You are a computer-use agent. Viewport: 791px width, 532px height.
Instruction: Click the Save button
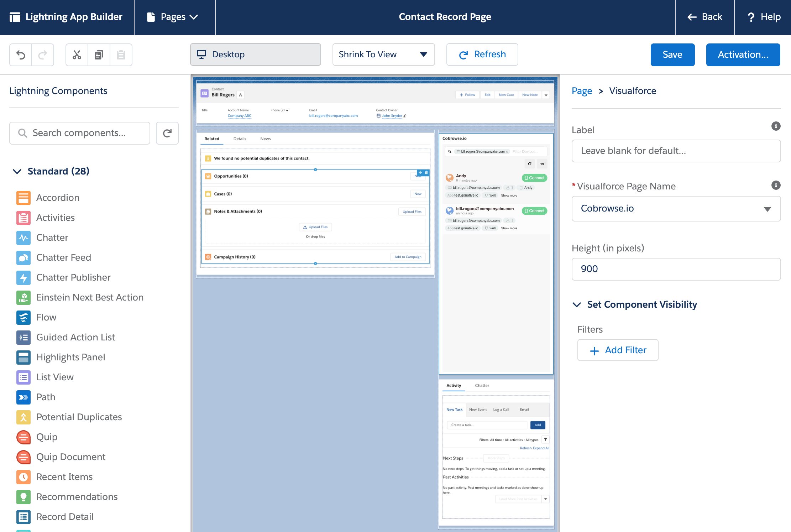pyautogui.click(x=672, y=55)
